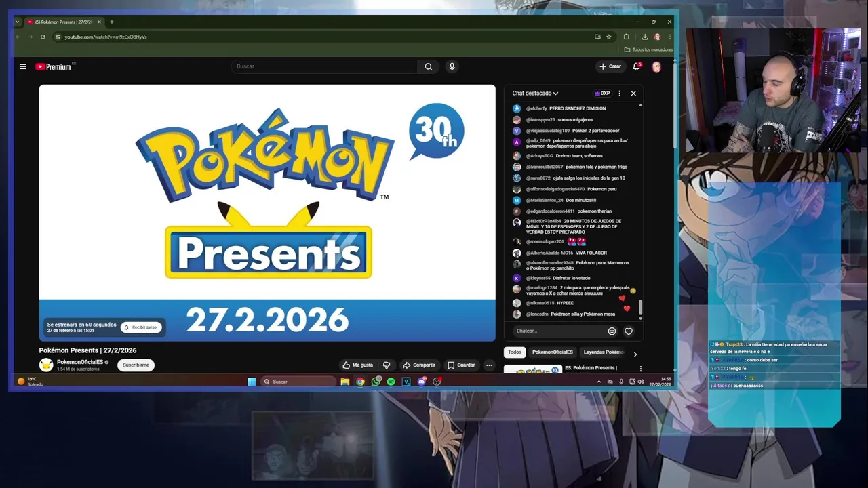Image resolution: width=868 pixels, height=488 pixels.
Task: Click @MariaSantos_24 chat message
Action: (x=561, y=200)
